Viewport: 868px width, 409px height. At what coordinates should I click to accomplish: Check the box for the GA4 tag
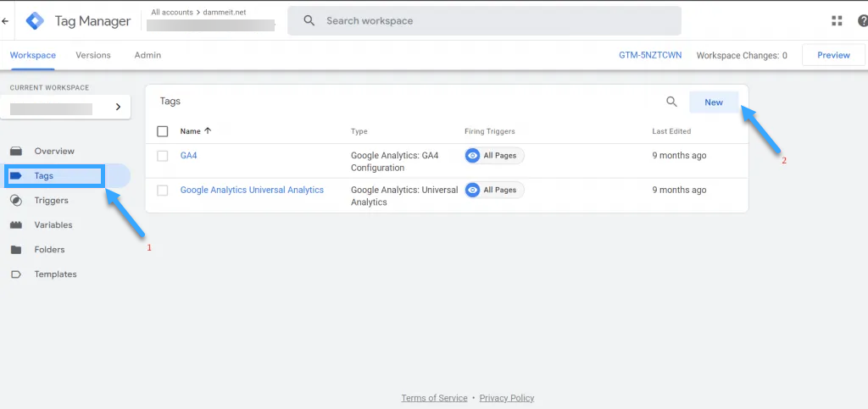tap(162, 156)
